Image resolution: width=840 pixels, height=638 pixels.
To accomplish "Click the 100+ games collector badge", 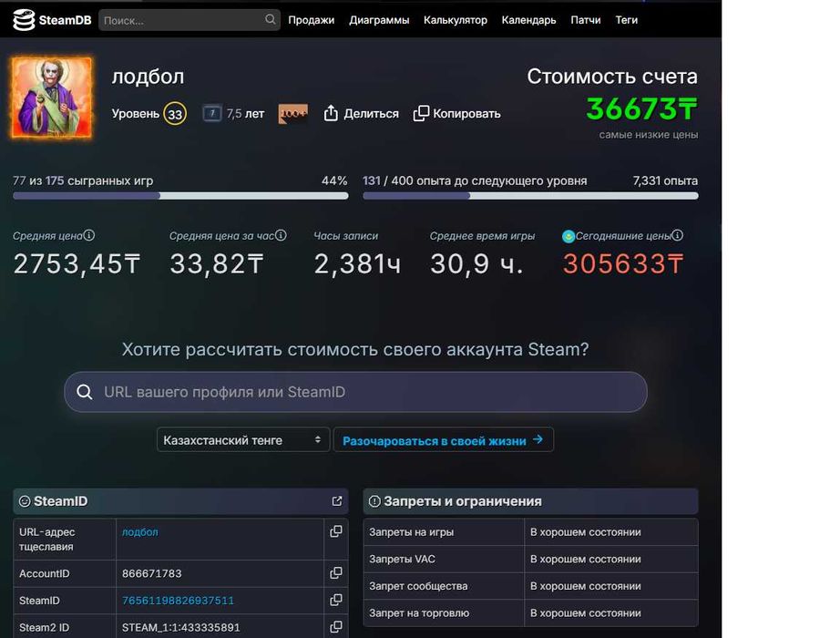I will pyautogui.click(x=293, y=114).
